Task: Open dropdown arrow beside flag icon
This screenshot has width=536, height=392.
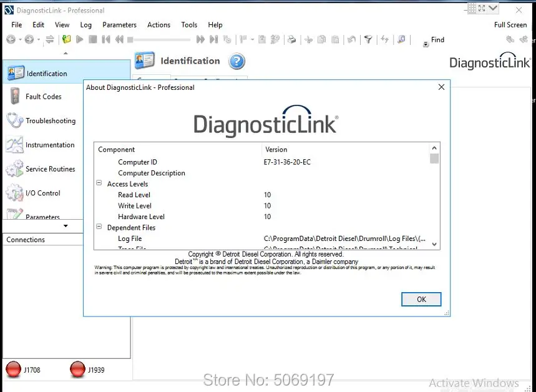Action: point(252,40)
